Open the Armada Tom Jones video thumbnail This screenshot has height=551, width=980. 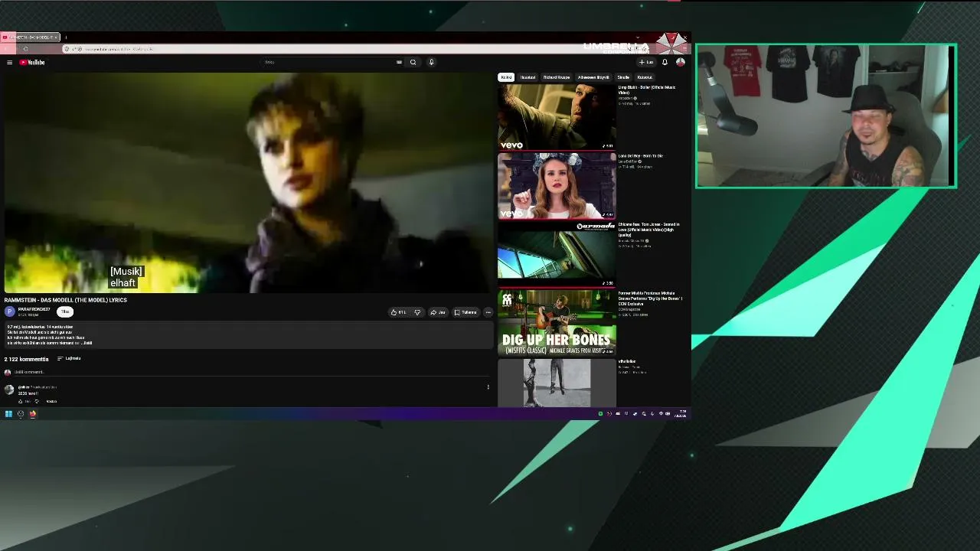click(557, 255)
